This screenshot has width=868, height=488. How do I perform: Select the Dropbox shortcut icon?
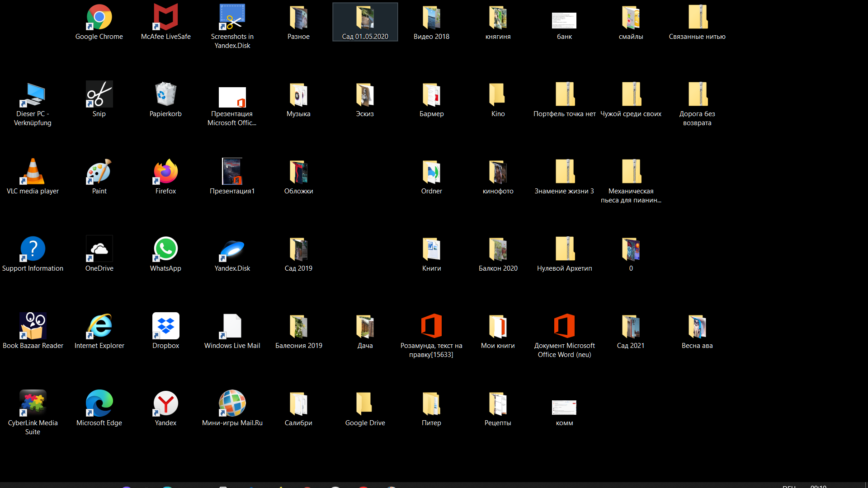pyautogui.click(x=165, y=326)
